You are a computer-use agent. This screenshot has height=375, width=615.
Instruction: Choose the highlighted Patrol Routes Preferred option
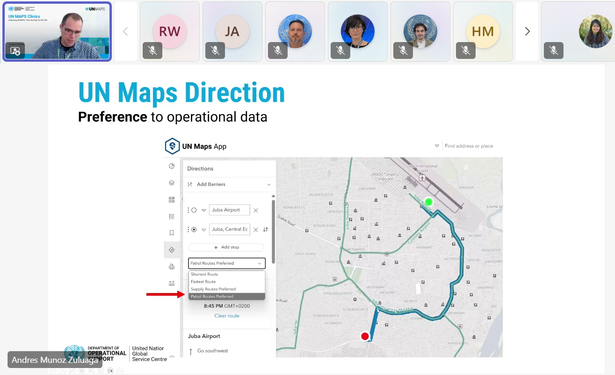[x=227, y=297]
